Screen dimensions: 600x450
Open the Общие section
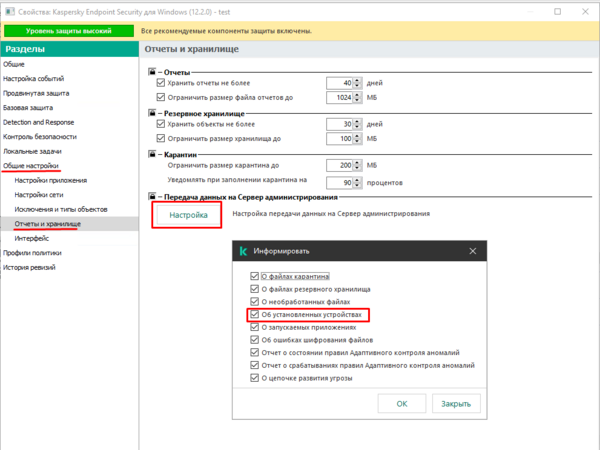[14, 64]
